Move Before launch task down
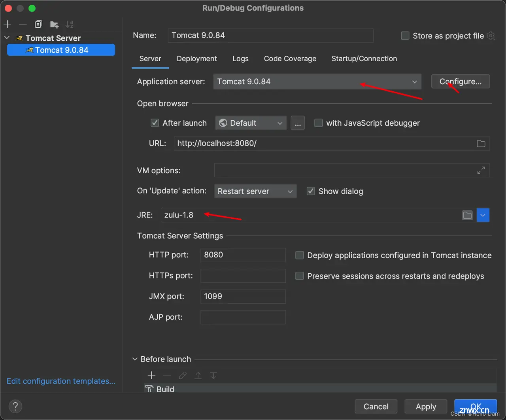The width and height of the screenshot is (506, 420). click(x=213, y=375)
